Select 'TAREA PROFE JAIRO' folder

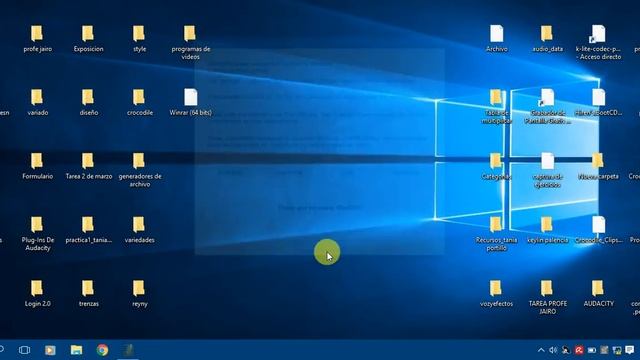point(547,289)
